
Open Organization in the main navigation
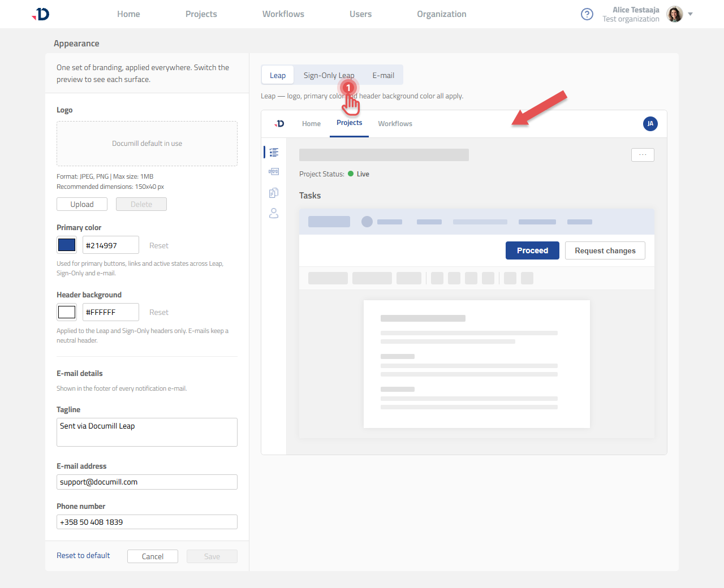[x=442, y=14]
